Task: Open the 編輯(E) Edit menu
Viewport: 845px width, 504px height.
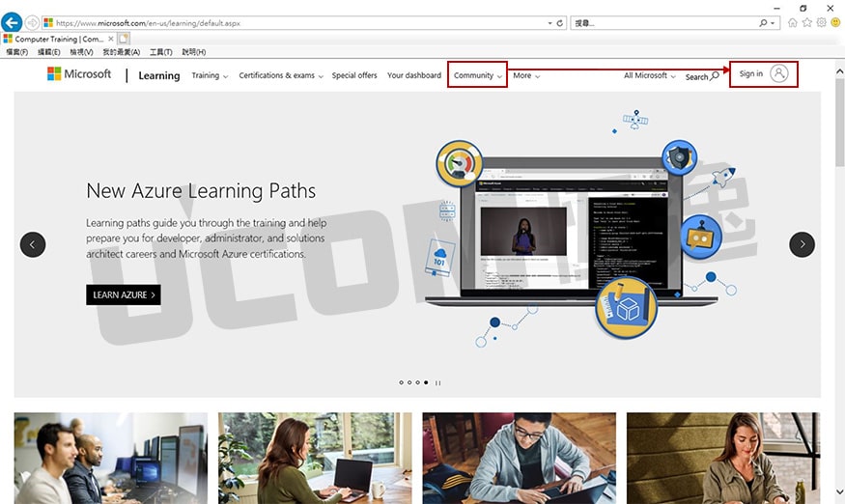Action: 49,52
